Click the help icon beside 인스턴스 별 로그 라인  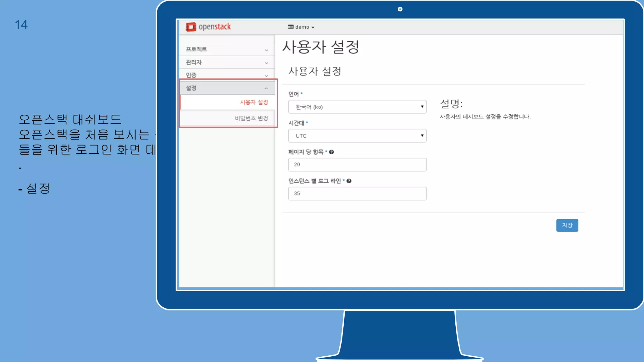(349, 181)
